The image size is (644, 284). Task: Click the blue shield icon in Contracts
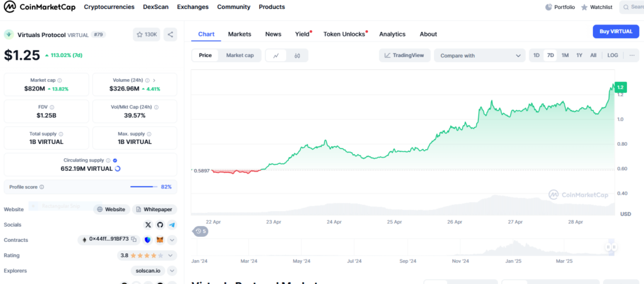(148, 239)
